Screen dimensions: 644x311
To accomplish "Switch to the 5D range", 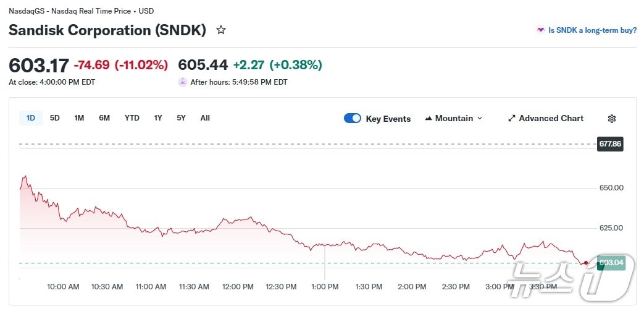I will [55, 118].
